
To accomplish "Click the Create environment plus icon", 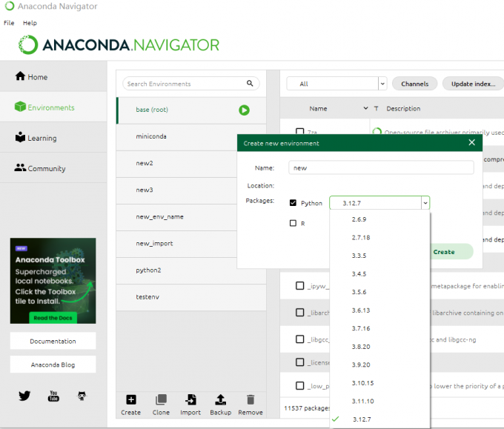I will [131, 400].
